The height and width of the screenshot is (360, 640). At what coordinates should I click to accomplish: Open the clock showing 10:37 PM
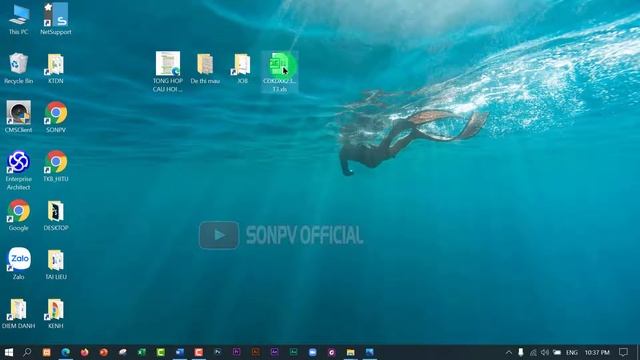tap(597, 352)
